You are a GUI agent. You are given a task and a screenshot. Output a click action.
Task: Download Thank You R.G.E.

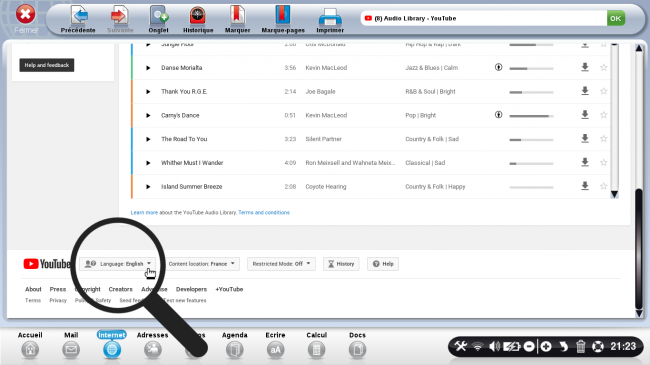tap(585, 91)
